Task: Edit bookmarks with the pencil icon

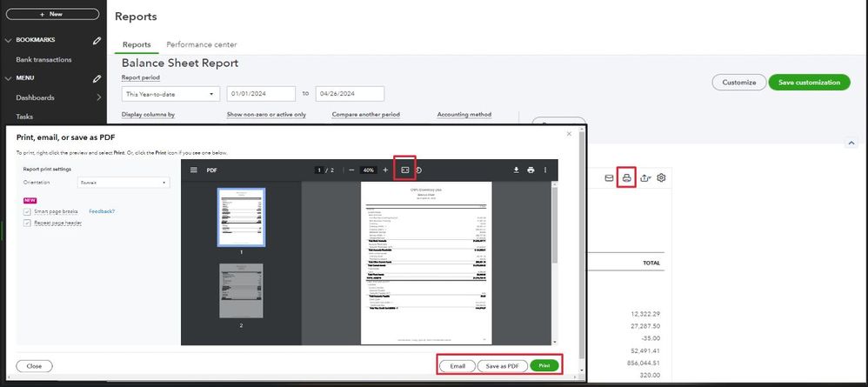Action: point(97,40)
